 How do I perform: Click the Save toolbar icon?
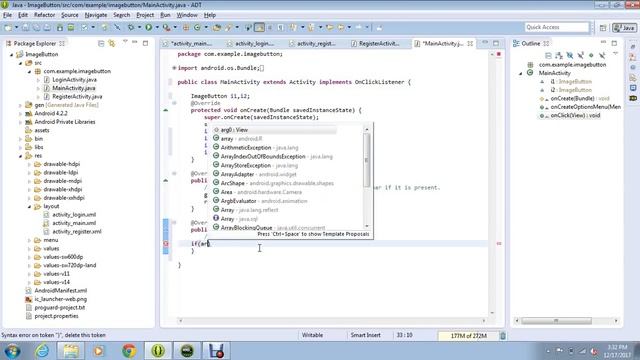pos(25,27)
